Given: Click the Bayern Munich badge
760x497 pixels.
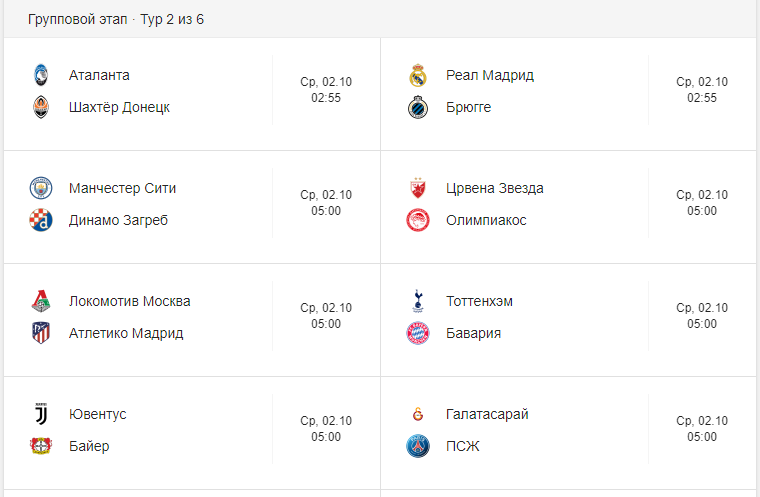Looking at the screenshot, I should point(417,333).
